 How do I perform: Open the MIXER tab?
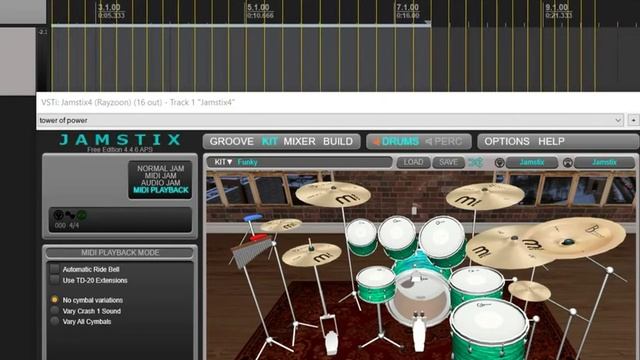coord(300,141)
